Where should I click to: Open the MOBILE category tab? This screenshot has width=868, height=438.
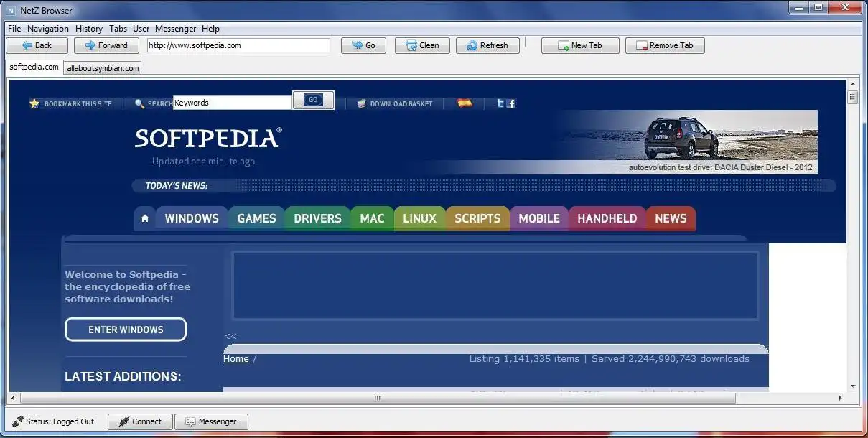pyautogui.click(x=539, y=218)
